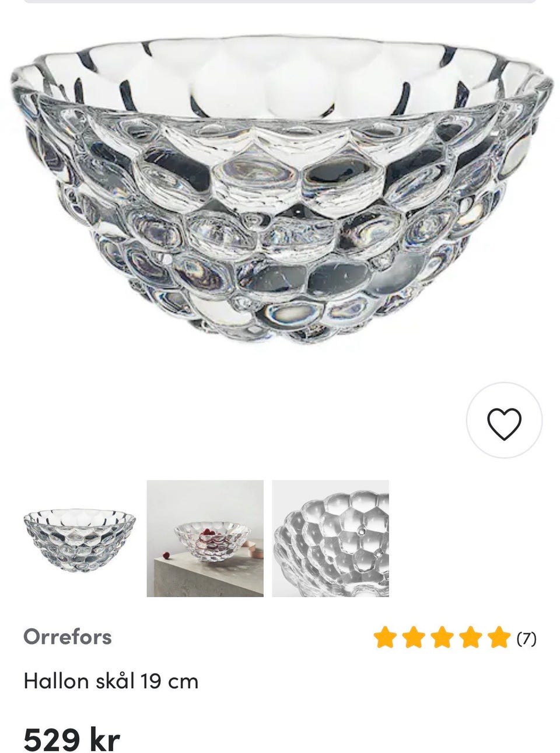Tap the round white wishlist button

pyautogui.click(x=504, y=420)
